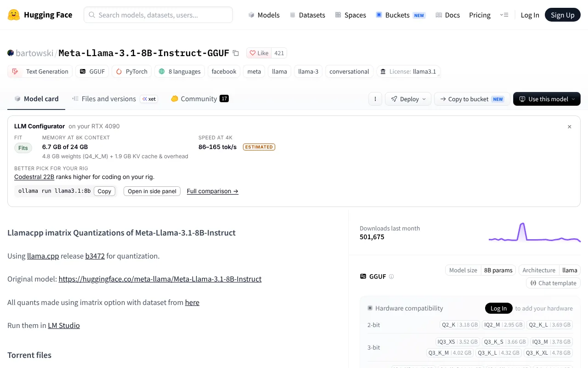Select the IQ2_M 2.95 GB quant
Image resolution: width=588 pixels, height=368 pixels.
click(503, 325)
